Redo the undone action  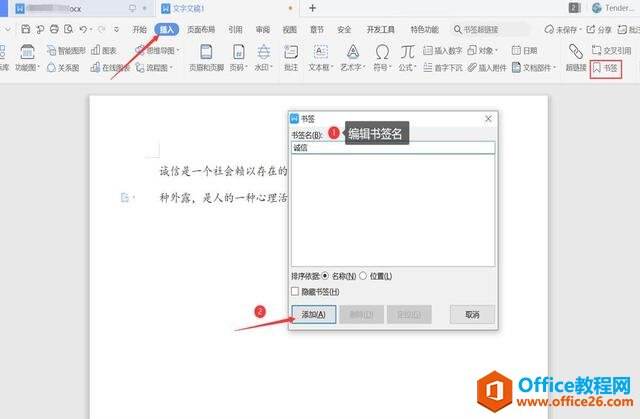(101, 29)
